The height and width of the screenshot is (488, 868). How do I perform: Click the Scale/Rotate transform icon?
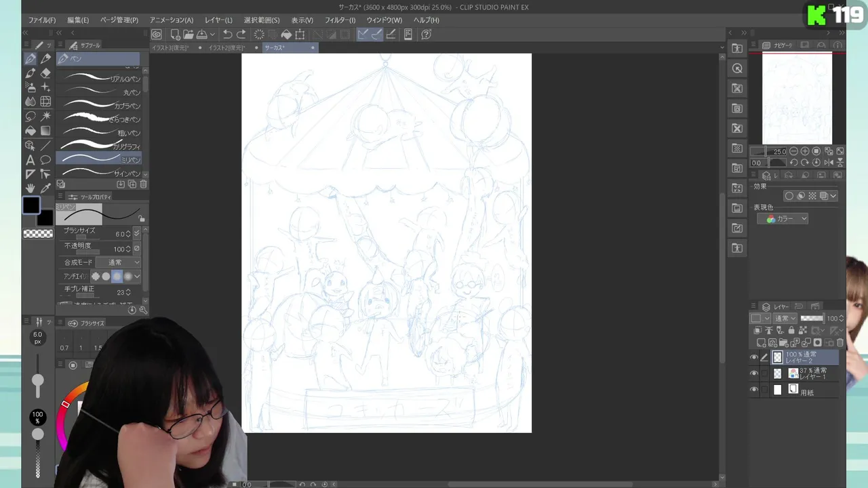(x=300, y=35)
